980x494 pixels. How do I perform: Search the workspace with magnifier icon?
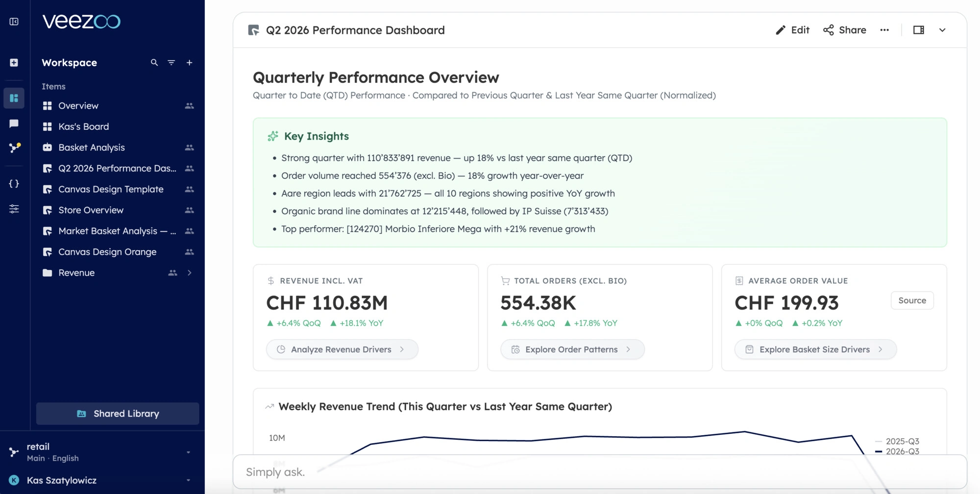tap(154, 63)
